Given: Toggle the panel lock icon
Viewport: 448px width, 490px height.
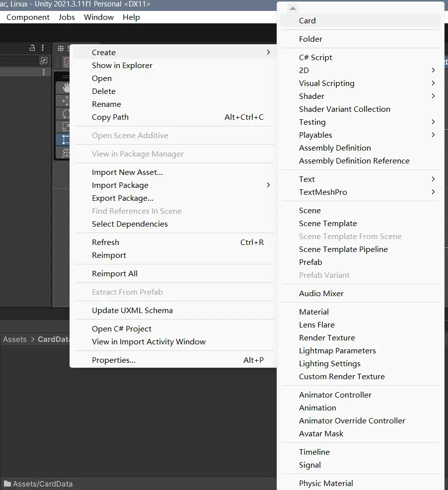Looking at the screenshot, I should 32,48.
